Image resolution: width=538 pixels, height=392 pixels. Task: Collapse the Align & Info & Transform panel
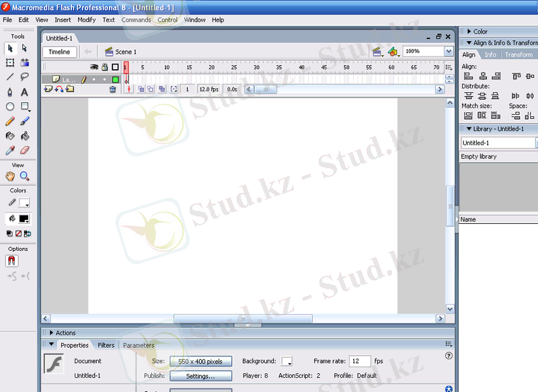469,43
